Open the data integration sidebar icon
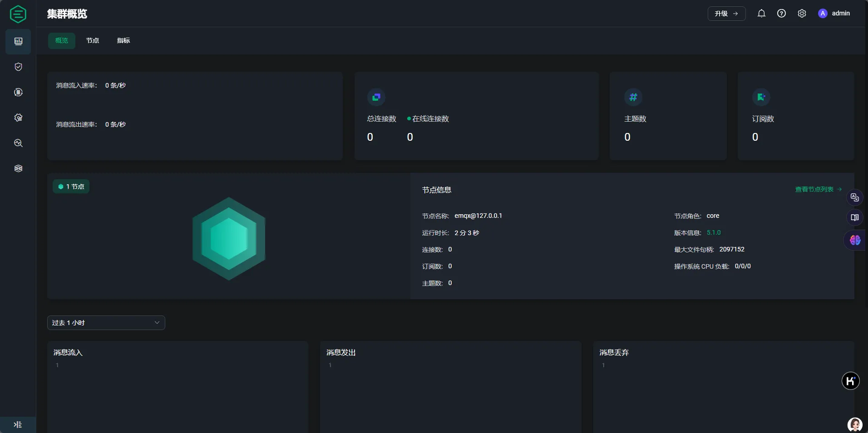 point(18,92)
